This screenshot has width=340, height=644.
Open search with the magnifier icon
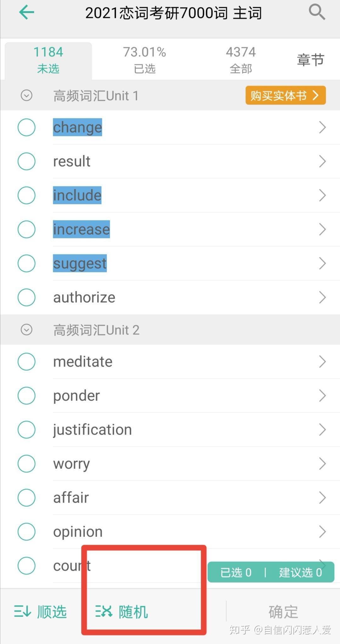317,12
